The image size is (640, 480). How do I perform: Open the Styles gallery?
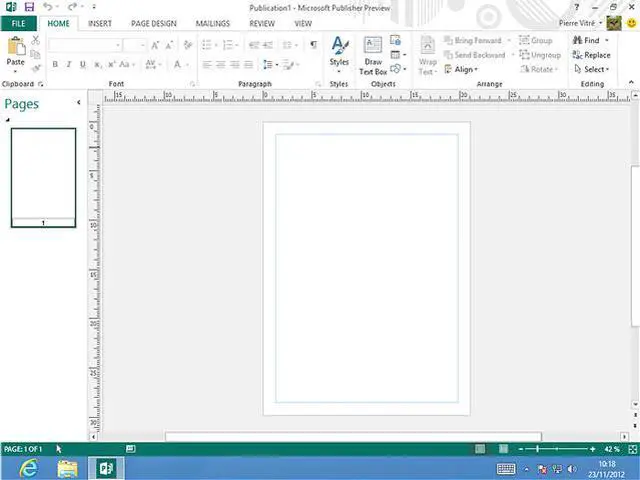[x=339, y=52]
